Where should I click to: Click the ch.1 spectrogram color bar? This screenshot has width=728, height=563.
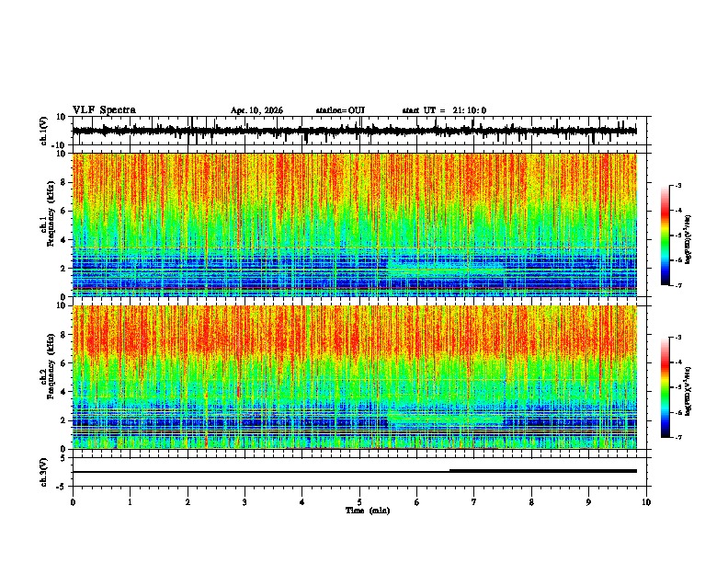pyautogui.click(x=665, y=235)
